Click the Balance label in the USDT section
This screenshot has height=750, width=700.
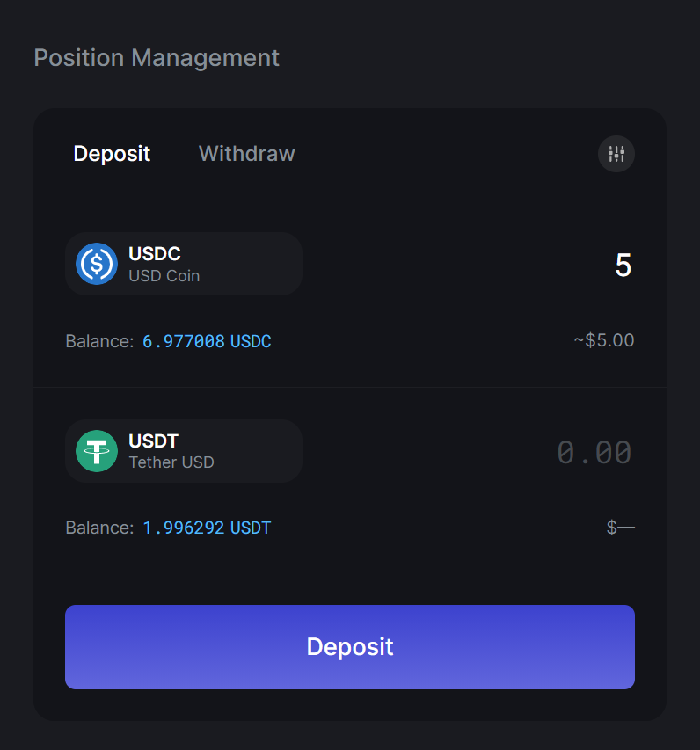point(99,528)
